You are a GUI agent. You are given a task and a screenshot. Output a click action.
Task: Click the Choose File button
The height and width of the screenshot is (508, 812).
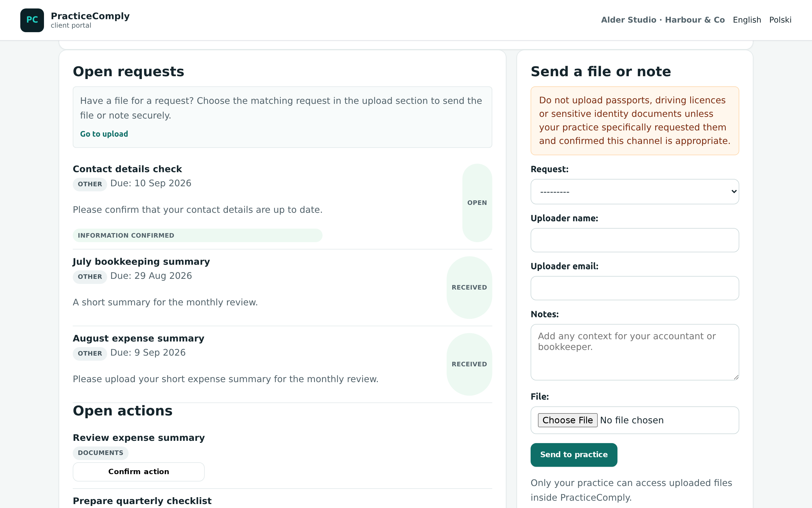(x=567, y=420)
